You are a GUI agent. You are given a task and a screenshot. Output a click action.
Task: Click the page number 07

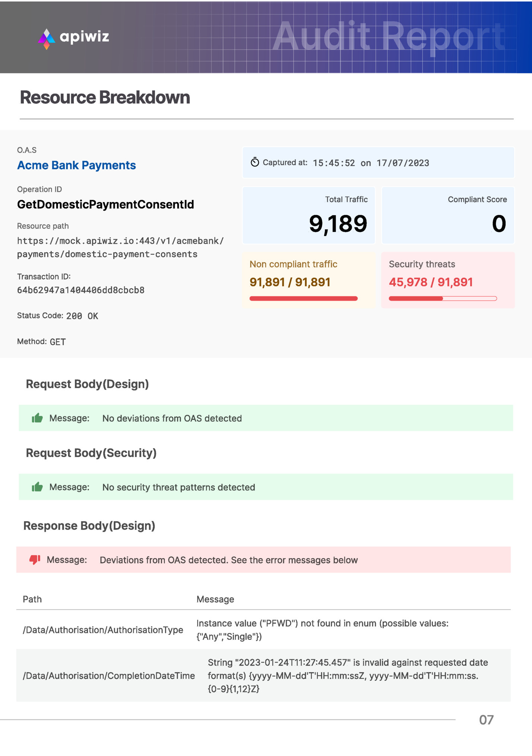click(486, 719)
